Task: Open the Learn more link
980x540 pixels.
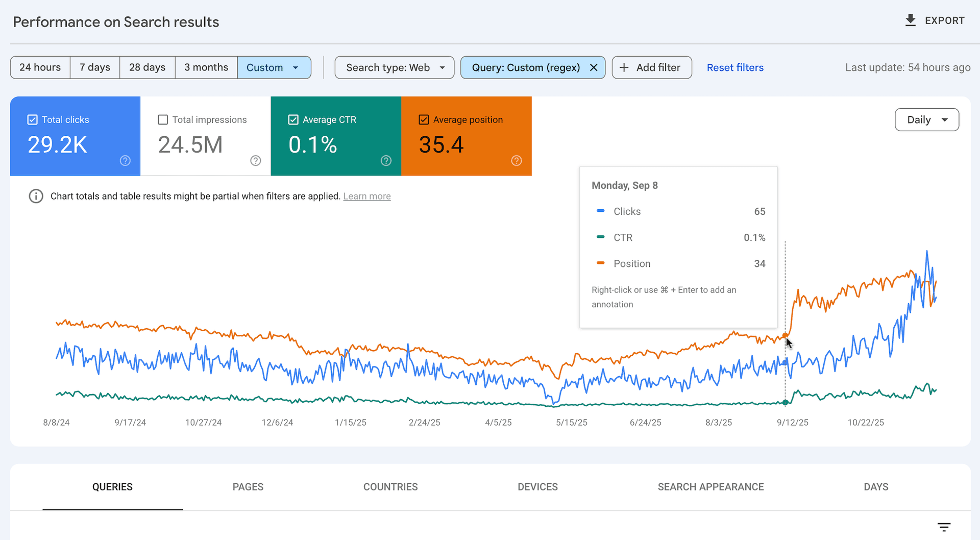Action: 367,196
